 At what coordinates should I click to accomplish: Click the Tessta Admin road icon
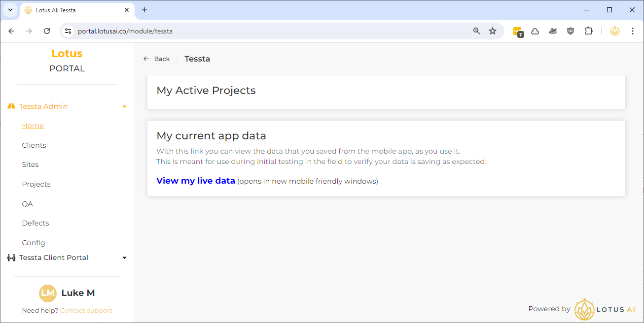click(11, 106)
